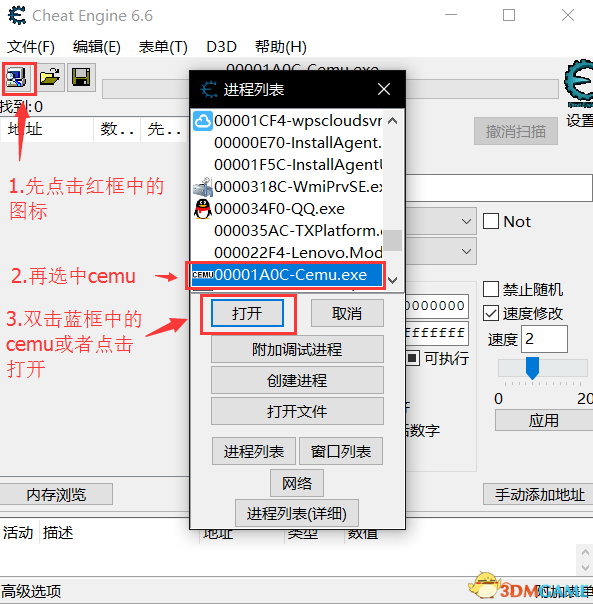
Task: Click the open file folder icon
Action: pyautogui.click(x=50, y=77)
